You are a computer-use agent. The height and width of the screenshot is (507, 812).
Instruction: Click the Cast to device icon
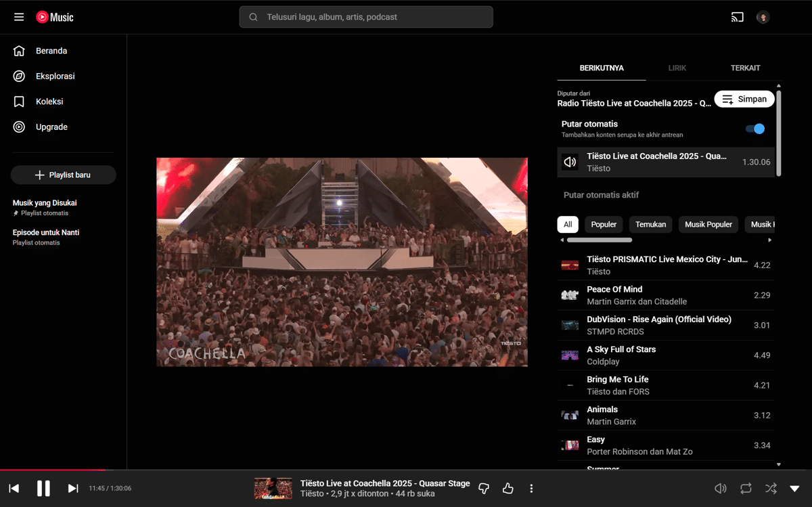737,17
